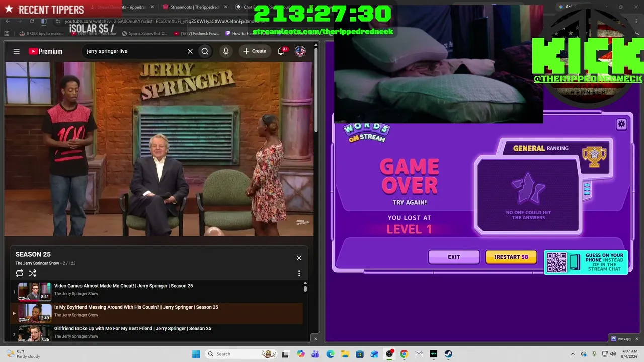Viewport: 644px width, 362px height.
Task: Open Outlook from the taskbar
Action: pyautogui.click(x=374, y=354)
